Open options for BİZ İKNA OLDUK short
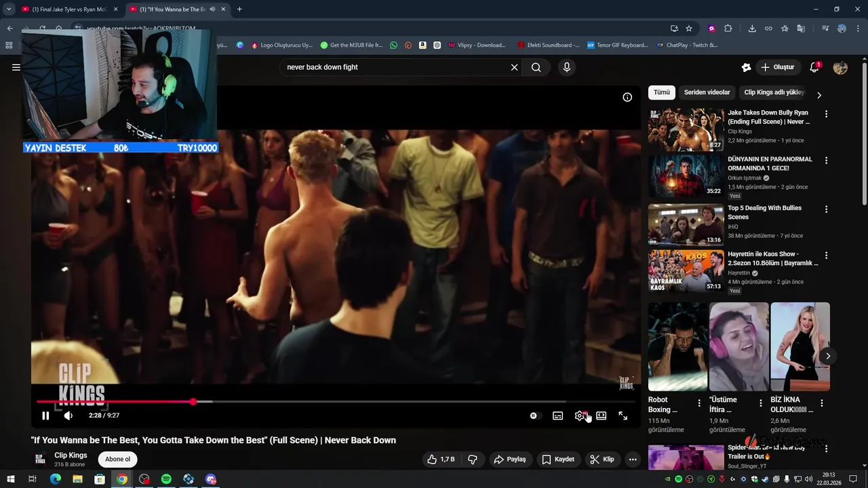The width and height of the screenshot is (868, 488). pyautogui.click(x=822, y=403)
